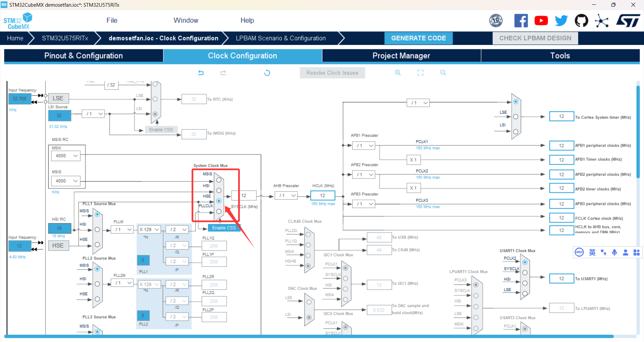Select SYSCLK in USART1 Clock Mux

[525, 273]
